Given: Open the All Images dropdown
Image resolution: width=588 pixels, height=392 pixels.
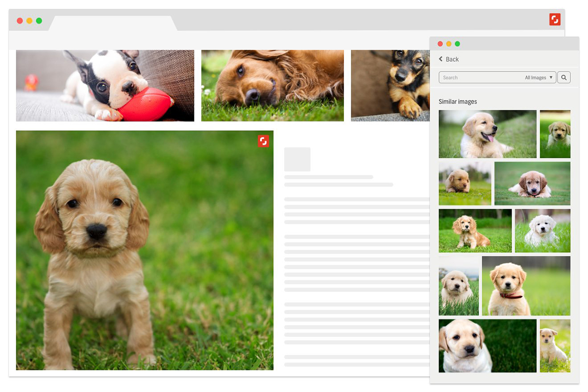Looking at the screenshot, I should point(539,77).
